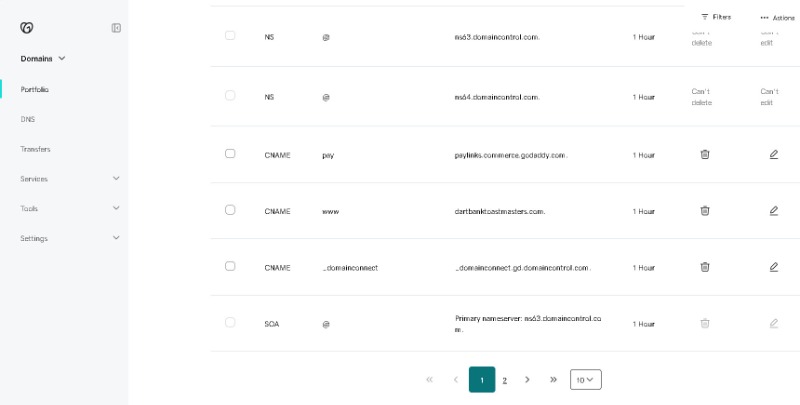The image size is (800, 405).
Task: Open the DNS sidebar item
Action: click(28, 119)
